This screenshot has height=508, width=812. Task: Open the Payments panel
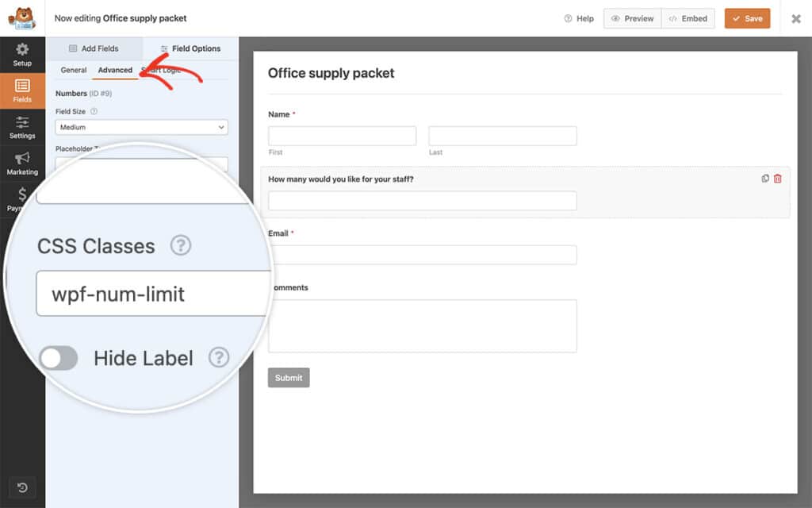tap(21, 197)
